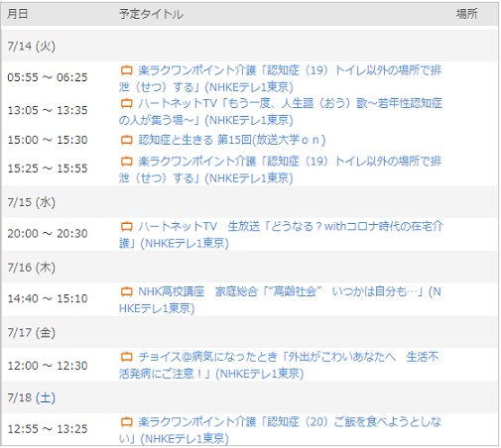This screenshot has width=501, height=448.
Task: Open チョイス@病気になったとき 外出がこわい link
Action: pos(279,365)
